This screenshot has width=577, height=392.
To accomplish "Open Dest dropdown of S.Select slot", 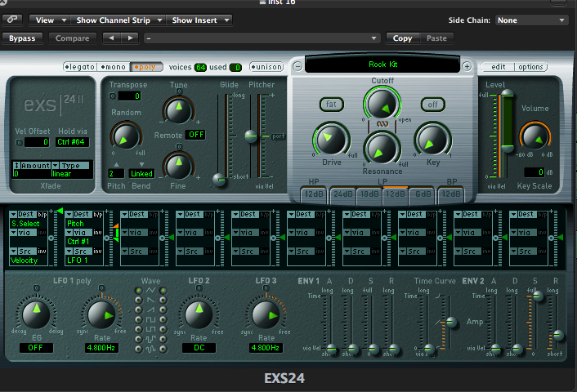I will coord(23,214).
